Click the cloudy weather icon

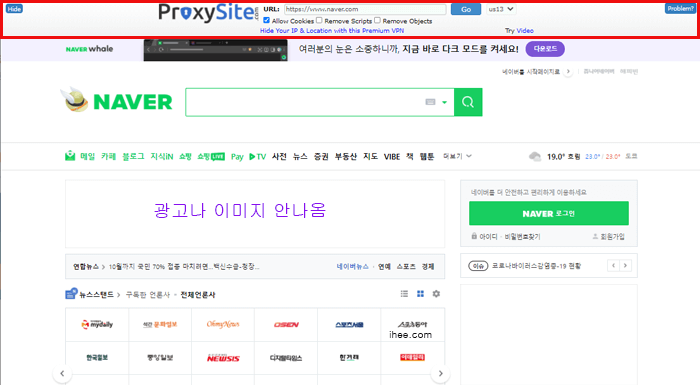(535, 156)
